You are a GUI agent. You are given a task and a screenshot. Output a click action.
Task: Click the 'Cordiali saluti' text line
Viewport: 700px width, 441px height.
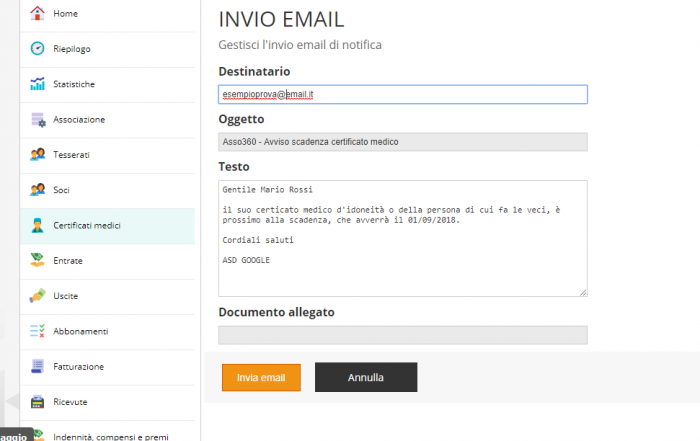click(258, 240)
